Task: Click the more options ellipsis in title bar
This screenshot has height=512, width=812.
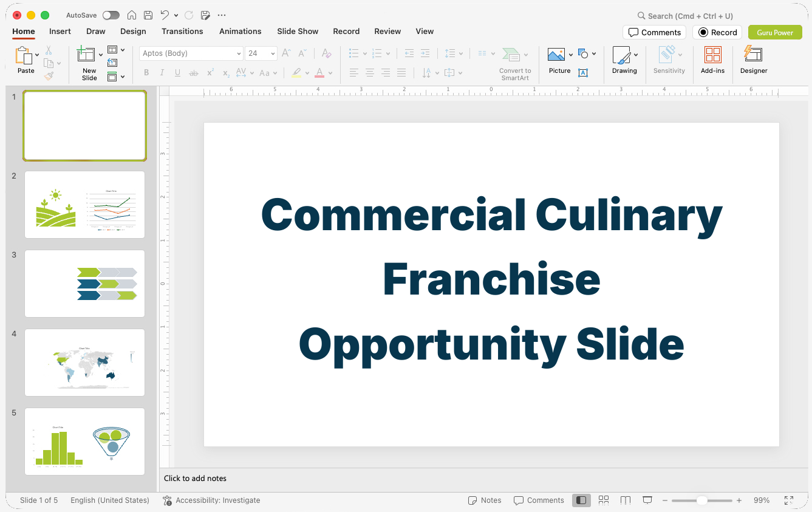Action: pyautogui.click(x=221, y=15)
